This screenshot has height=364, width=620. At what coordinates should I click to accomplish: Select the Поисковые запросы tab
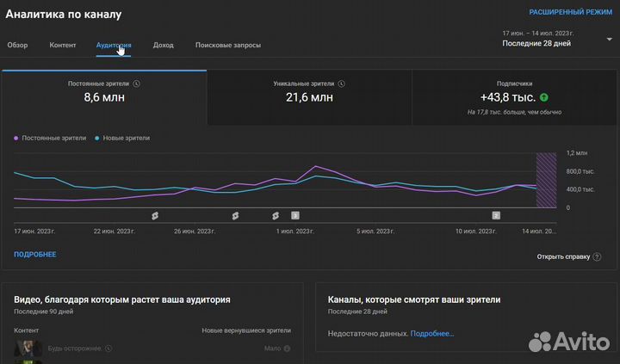[x=228, y=45]
